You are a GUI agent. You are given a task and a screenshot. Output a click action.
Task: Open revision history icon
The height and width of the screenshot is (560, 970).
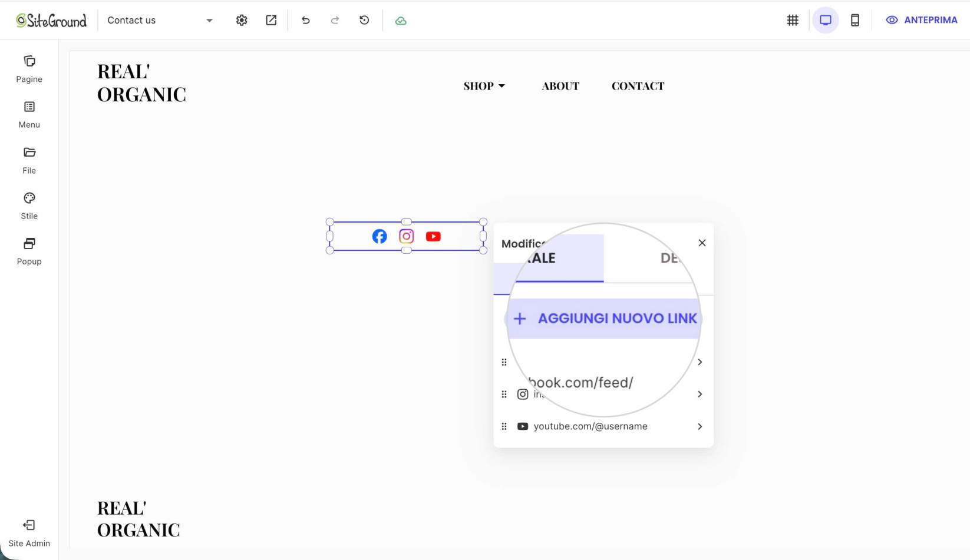(364, 20)
